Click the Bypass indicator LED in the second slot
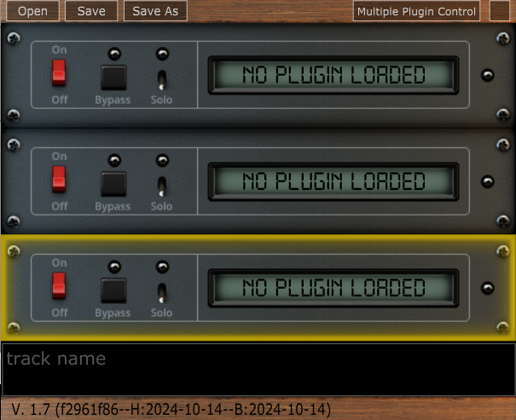The image size is (516, 420). (x=114, y=160)
